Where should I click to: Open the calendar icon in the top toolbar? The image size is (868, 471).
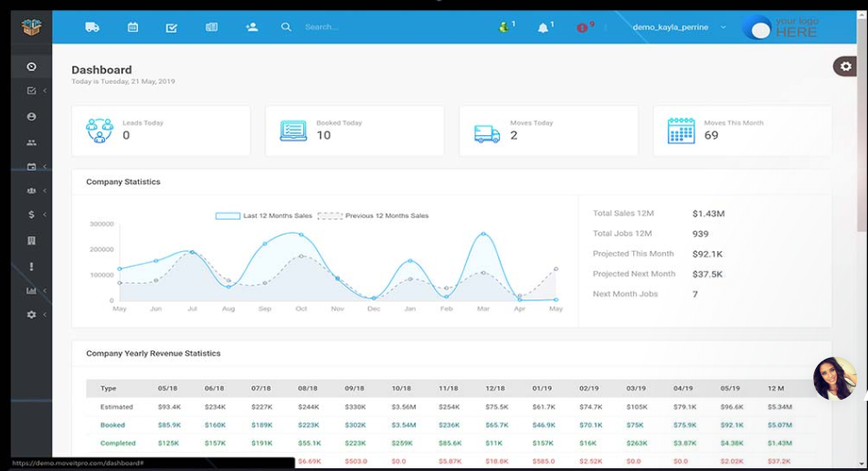(132, 27)
